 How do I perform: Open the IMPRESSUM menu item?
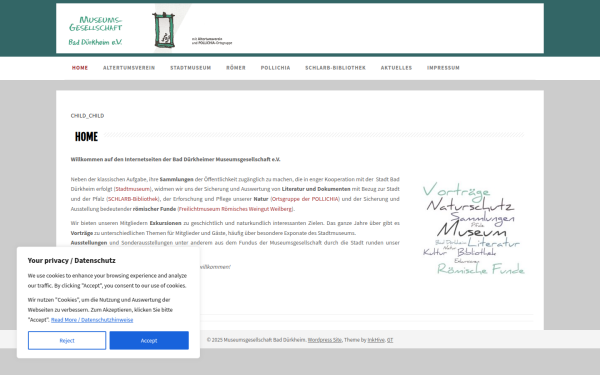tap(443, 68)
